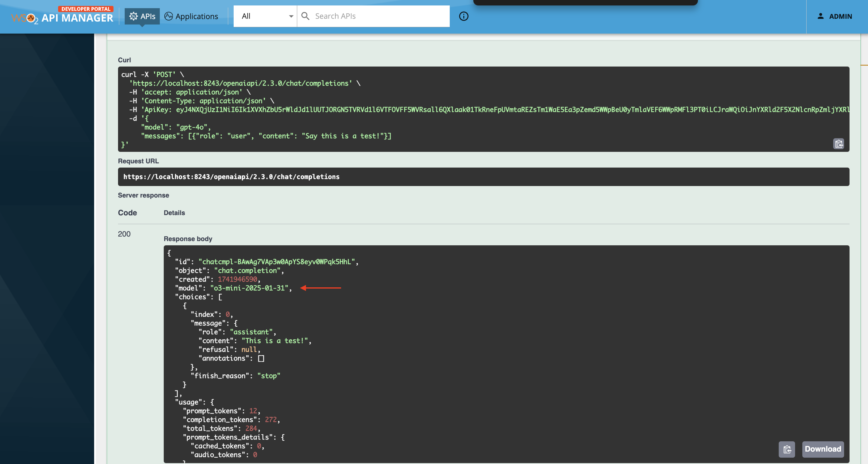Click the "gpt-4o" model line in curl
The width and height of the screenshot is (868, 464).
pos(176,127)
